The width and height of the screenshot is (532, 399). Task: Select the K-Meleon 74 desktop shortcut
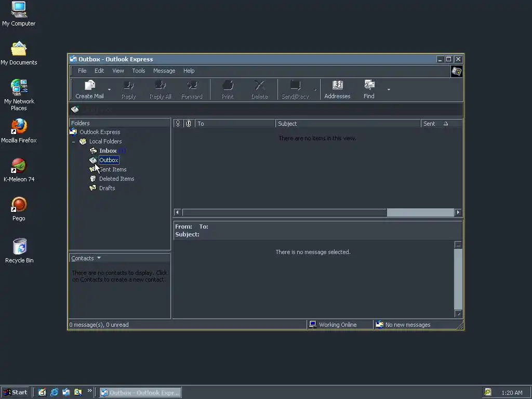click(19, 170)
